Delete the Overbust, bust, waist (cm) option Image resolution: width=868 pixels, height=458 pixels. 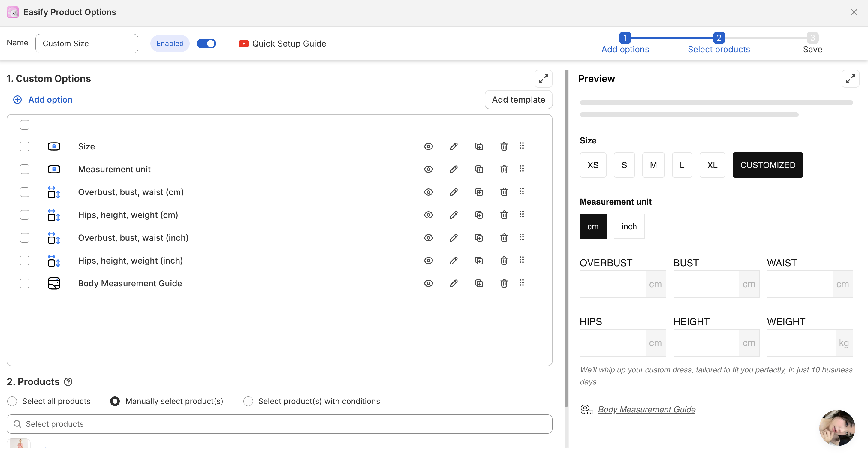504,192
